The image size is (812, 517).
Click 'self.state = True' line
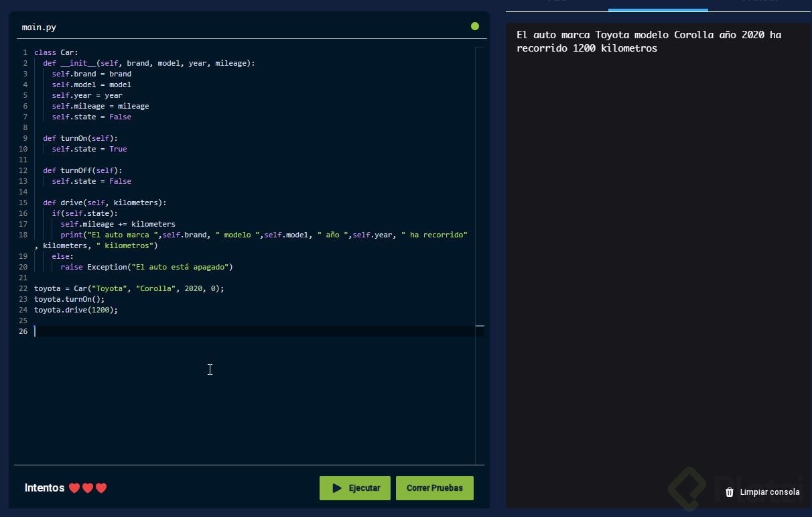pyautogui.click(x=89, y=149)
